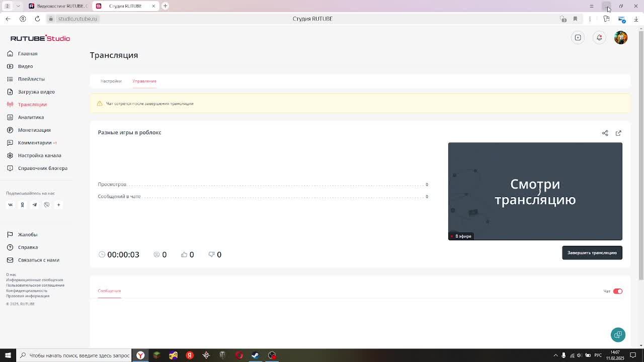The height and width of the screenshot is (362, 644).
Task: Click the stream preview thumbnail
Action: [535, 191]
